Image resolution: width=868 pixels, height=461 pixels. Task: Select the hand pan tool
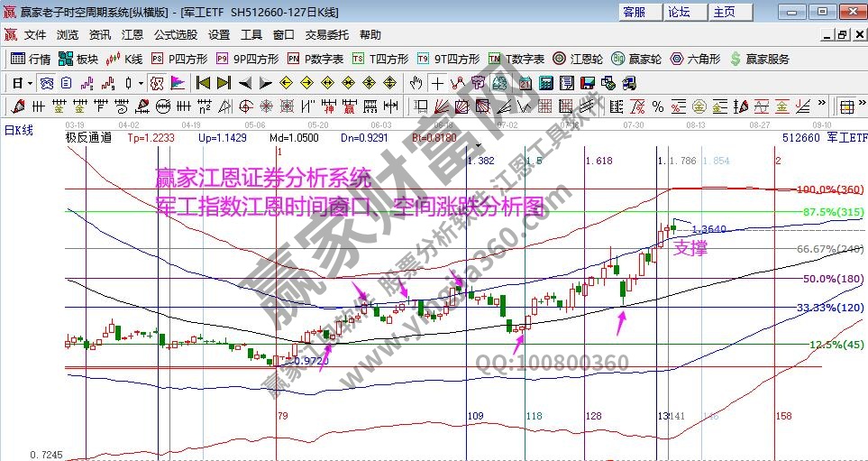416,83
